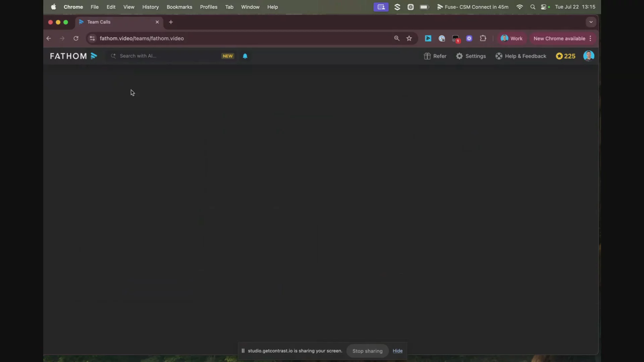This screenshot has width=644, height=362.
Task: Open the File menu
Action: tap(95, 7)
